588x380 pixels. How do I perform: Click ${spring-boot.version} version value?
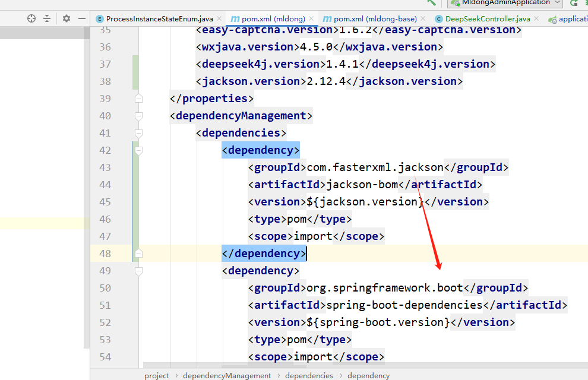378,322
